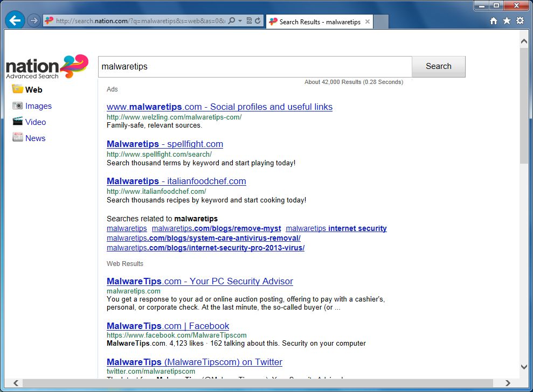The width and height of the screenshot is (533, 392).
Task: Open MalwareTips on Twitter result
Action: [x=195, y=362]
